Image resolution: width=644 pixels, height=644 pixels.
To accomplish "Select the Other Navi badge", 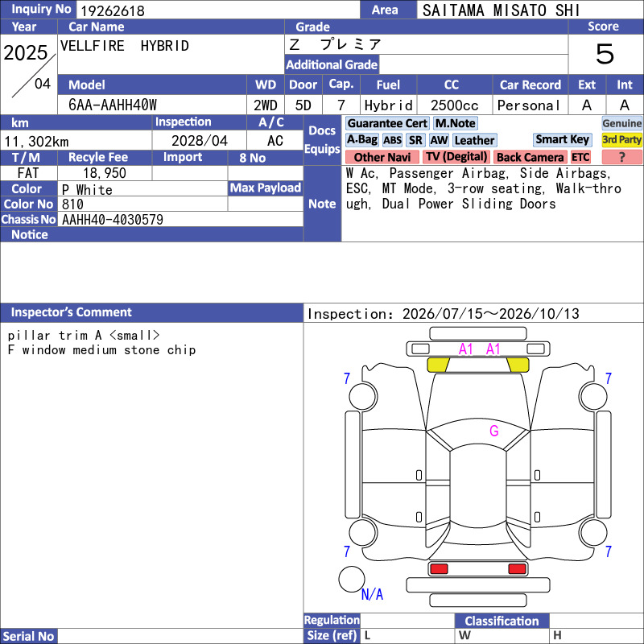I will coord(382,157).
